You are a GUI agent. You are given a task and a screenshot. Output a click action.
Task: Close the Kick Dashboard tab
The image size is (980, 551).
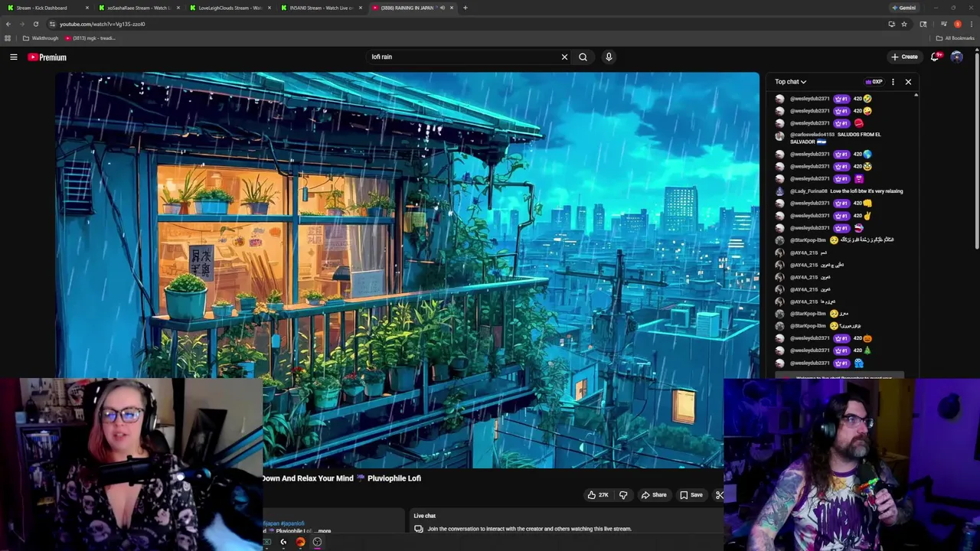click(x=87, y=8)
